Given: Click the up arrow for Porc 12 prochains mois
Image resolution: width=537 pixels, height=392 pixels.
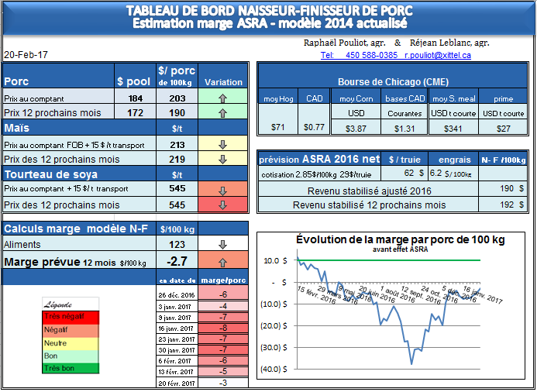Looking at the screenshot, I should click(x=223, y=113).
